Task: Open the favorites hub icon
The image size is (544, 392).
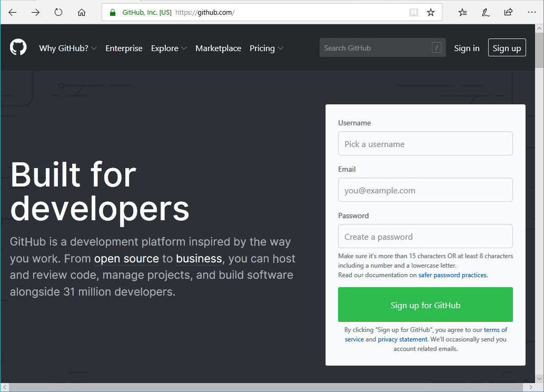Action: click(463, 13)
